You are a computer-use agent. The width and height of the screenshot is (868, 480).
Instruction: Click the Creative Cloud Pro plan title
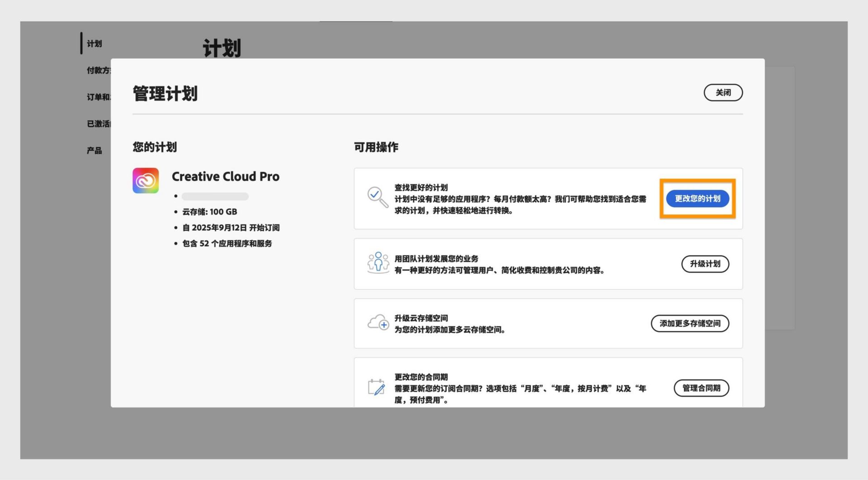tap(226, 176)
